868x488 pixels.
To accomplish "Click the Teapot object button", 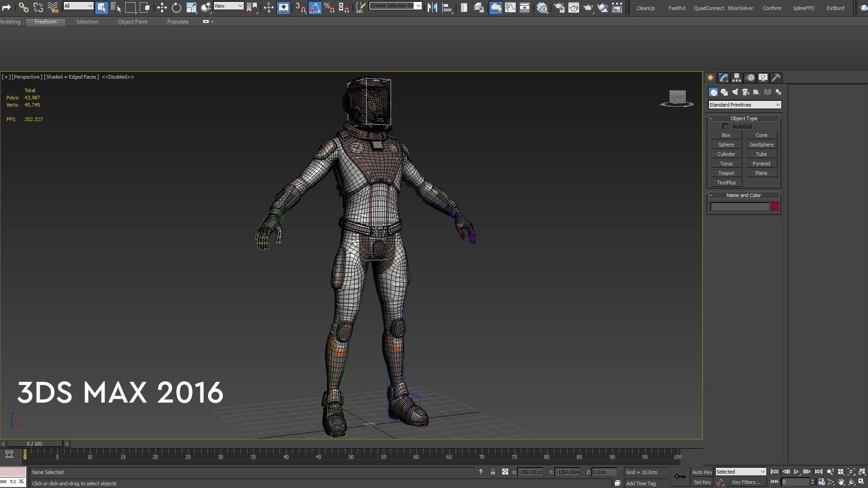I will [726, 173].
